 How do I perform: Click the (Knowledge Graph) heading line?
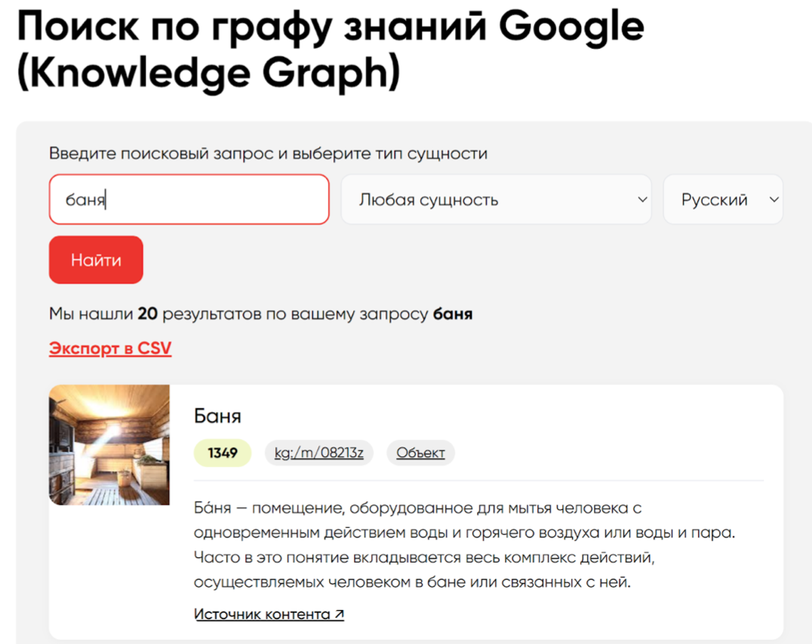pyautogui.click(x=208, y=74)
